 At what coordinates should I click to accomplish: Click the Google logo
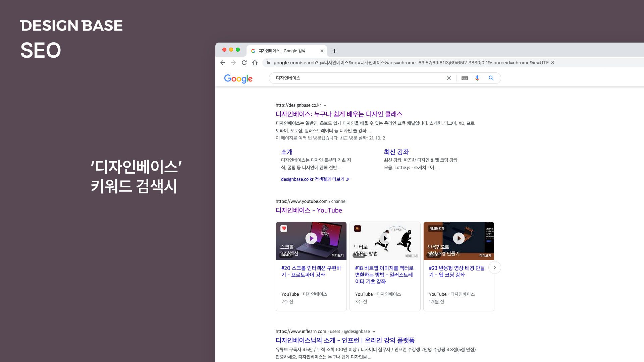tap(238, 79)
